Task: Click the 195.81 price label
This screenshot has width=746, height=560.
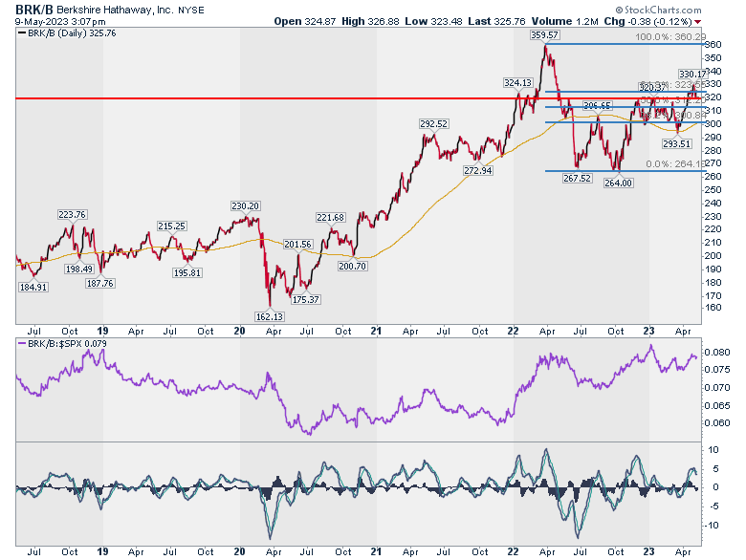Action: tap(186, 273)
